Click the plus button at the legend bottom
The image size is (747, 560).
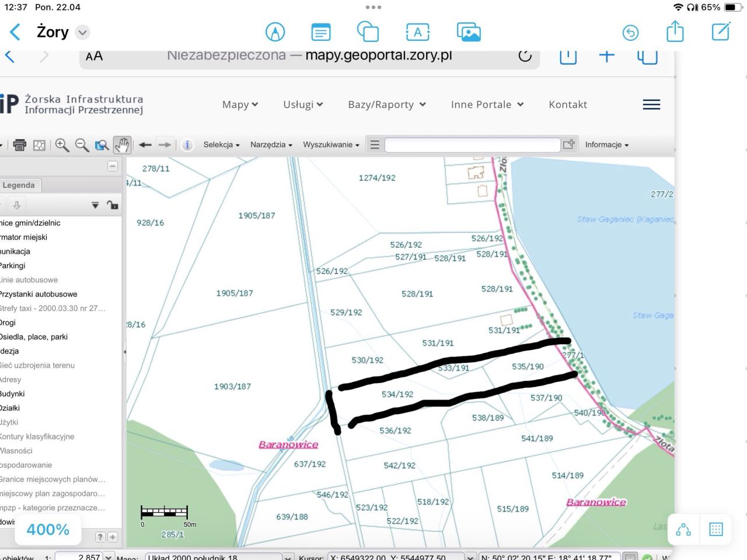pos(113,537)
